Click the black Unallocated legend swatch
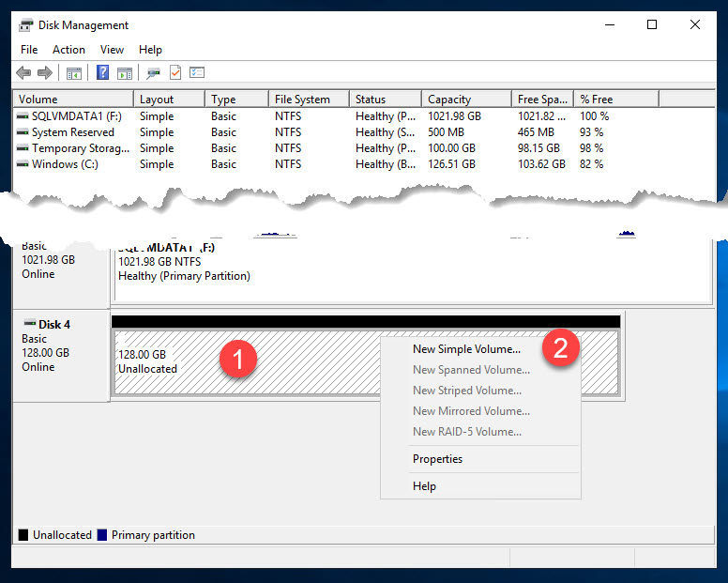The height and width of the screenshot is (583, 728). 23,535
